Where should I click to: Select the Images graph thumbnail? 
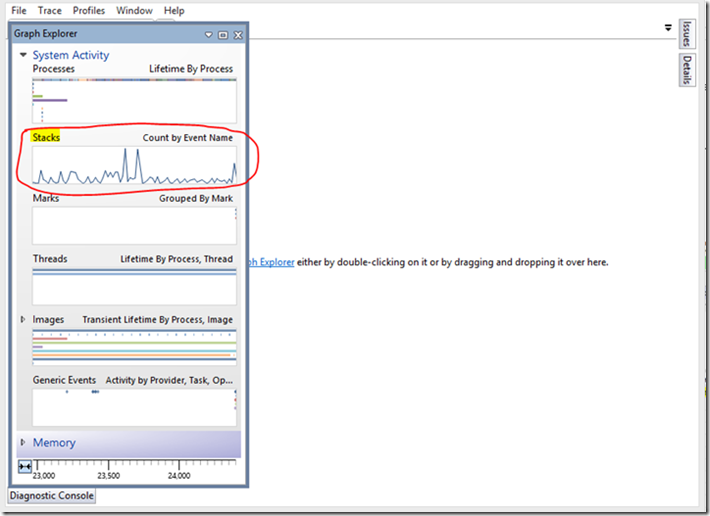pyautogui.click(x=134, y=347)
